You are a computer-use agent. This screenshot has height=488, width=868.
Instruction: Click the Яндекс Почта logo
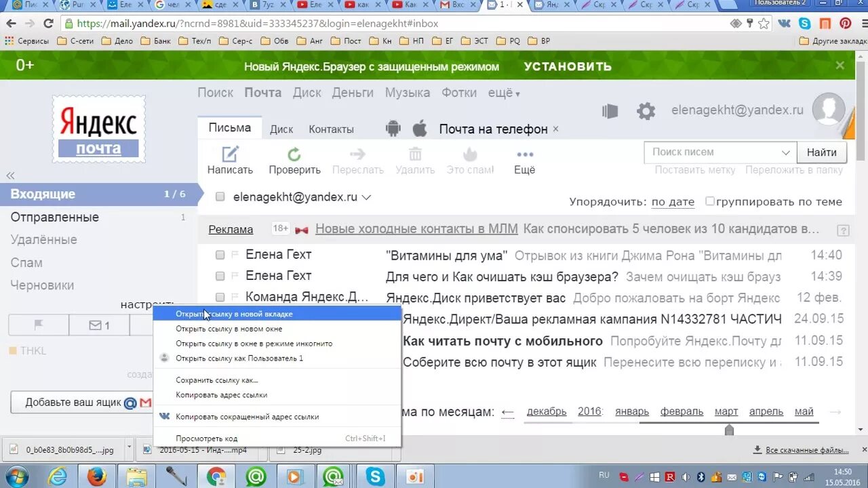point(99,129)
